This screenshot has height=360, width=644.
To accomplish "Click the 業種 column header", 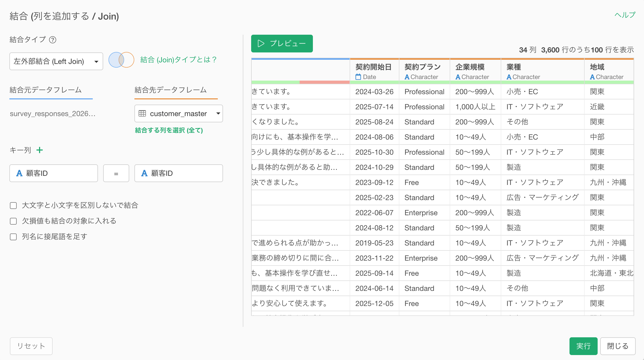I will (x=543, y=71).
